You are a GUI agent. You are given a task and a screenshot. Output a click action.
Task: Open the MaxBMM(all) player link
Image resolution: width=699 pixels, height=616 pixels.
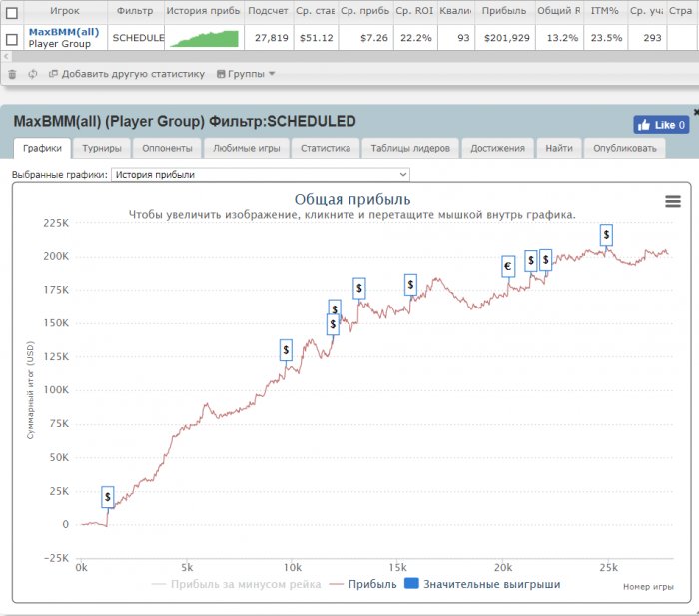[x=64, y=32]
